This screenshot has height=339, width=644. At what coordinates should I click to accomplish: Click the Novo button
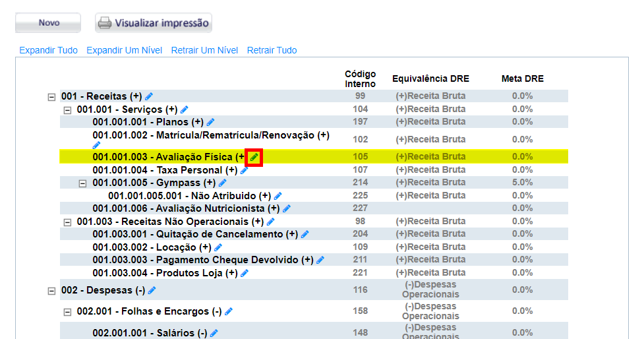pos(48,22)
